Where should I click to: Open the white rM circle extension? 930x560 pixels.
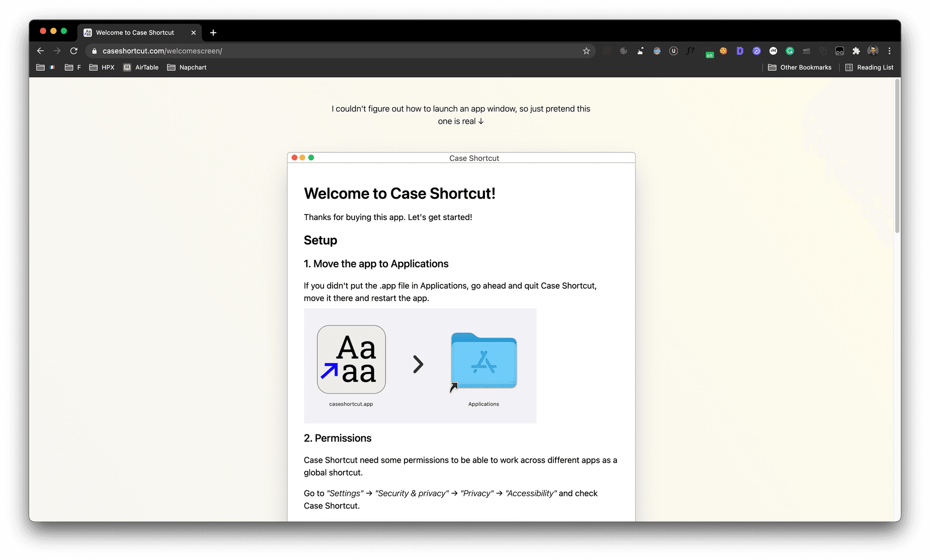click(773, 51)
